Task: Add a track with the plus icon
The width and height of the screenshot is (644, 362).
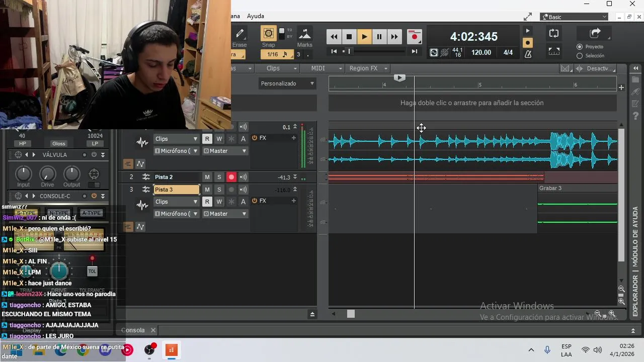Action: click(x=621, y=87)
